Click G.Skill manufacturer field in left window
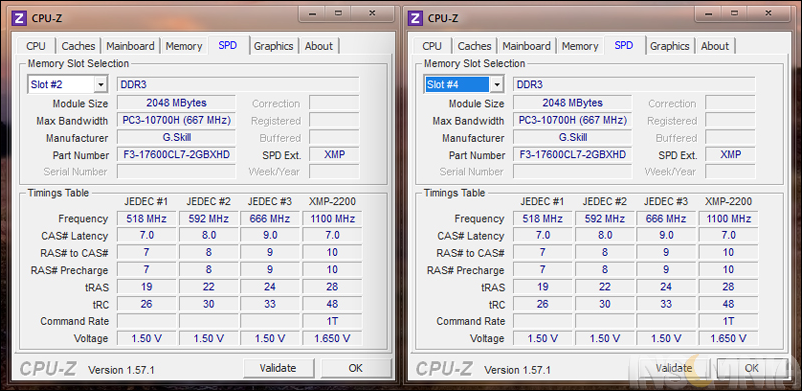The image size is (802, 391). coord(176,138)
